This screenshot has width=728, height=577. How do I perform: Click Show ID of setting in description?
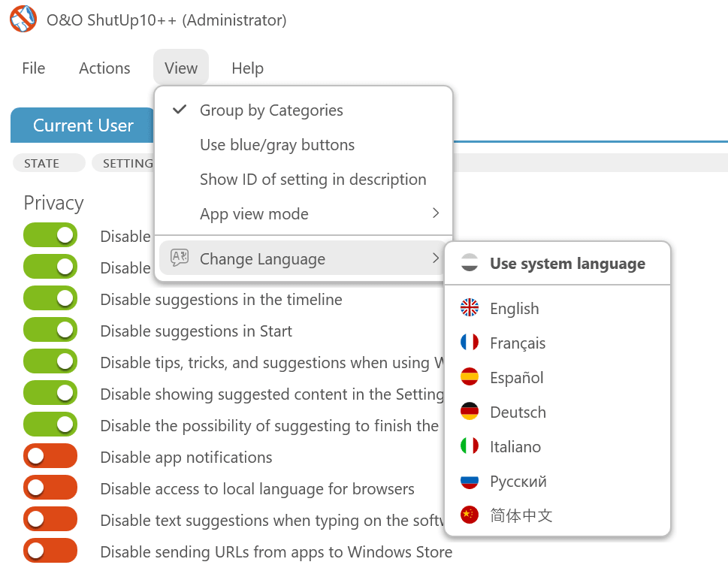tap(313, 180)
